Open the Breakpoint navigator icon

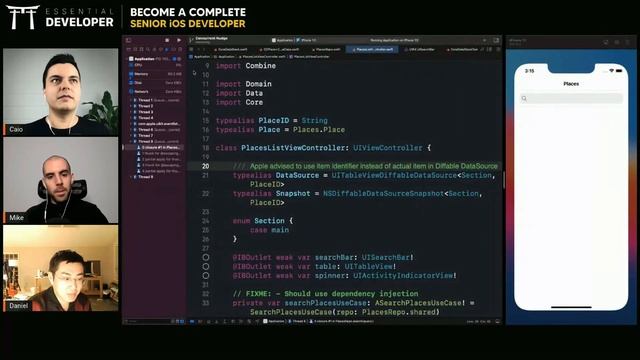click(173, 49)
